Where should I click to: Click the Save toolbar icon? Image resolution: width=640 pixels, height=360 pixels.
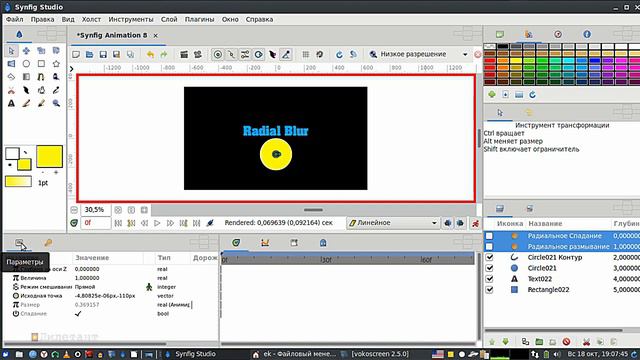point(103,54)
